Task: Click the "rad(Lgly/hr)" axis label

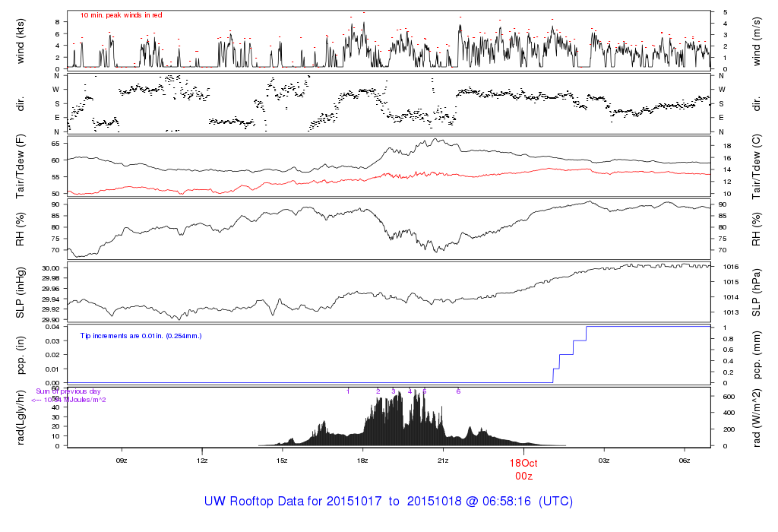Action: pyautogui.click(x=21, y=417)
